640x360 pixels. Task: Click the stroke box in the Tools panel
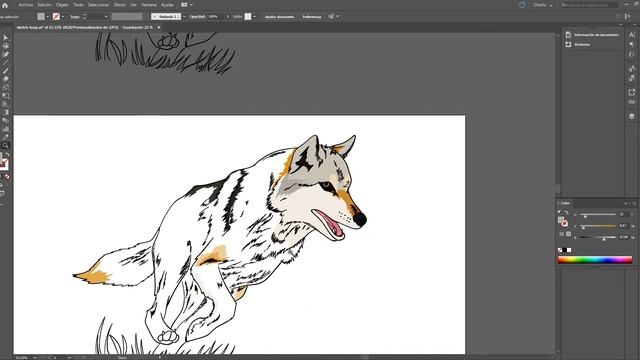(x=4, y=164)
